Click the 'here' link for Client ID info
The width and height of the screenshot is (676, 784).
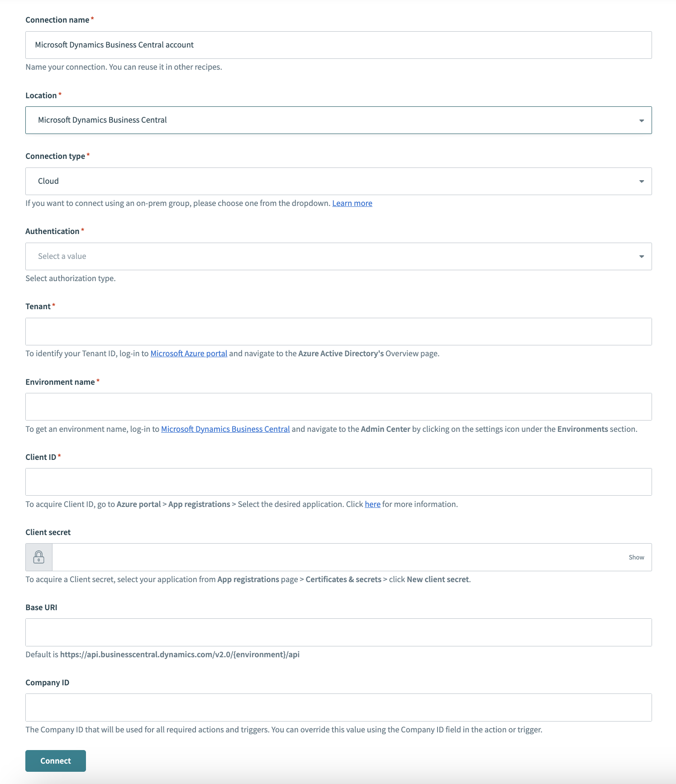click(x=372, y=504)
